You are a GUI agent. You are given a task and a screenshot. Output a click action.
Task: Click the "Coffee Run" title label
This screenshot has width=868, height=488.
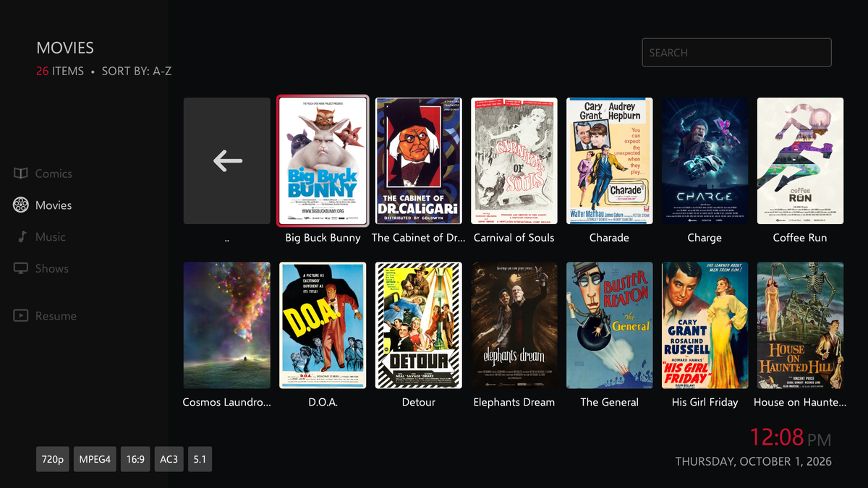click(800, 238)
